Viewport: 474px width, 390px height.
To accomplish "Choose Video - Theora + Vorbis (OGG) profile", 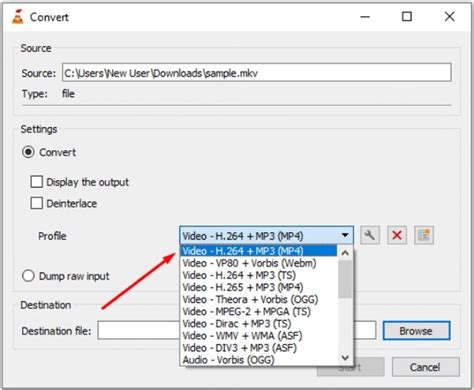I will pos(259,299).
